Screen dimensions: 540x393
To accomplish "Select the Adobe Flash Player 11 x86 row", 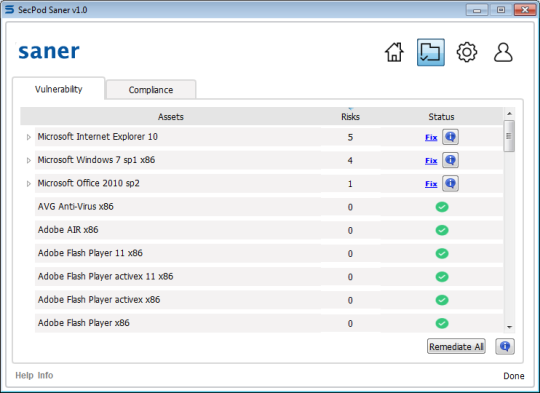I will (269, 254).
